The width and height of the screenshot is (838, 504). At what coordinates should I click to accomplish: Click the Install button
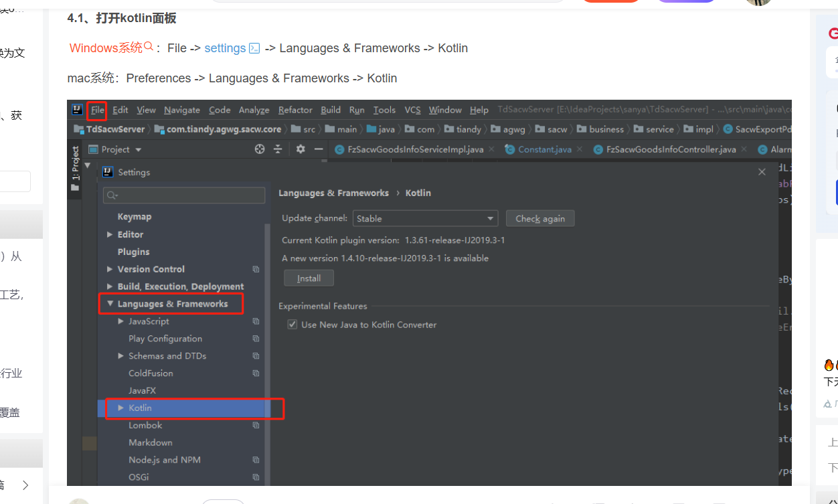(x=309, y=278)
